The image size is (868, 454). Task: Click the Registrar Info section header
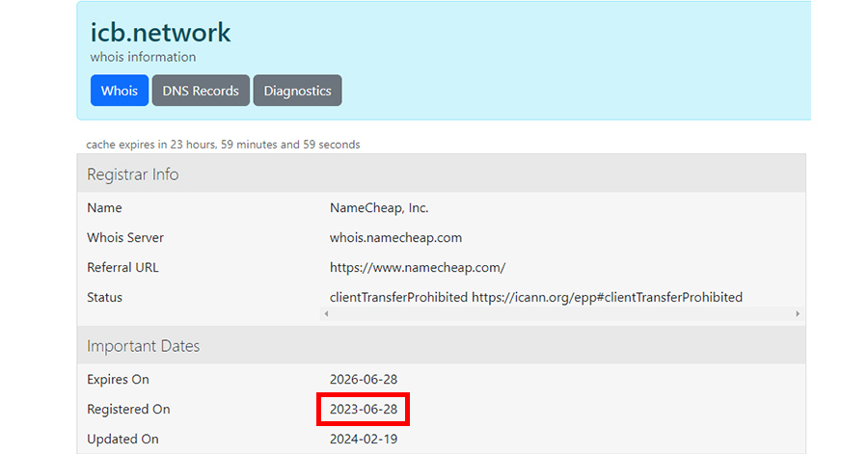(x=441, y=174)
